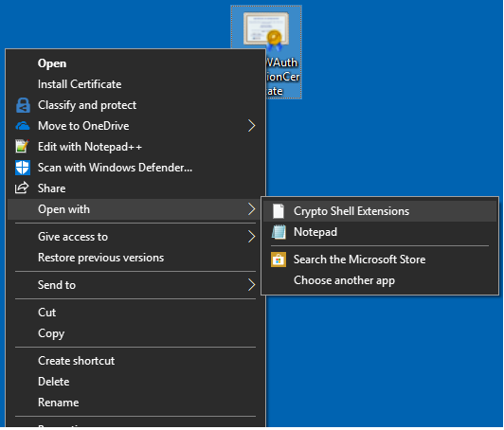504x430 pixels.
Task: Select Copy from the context menu
Action: click(135, 333)
